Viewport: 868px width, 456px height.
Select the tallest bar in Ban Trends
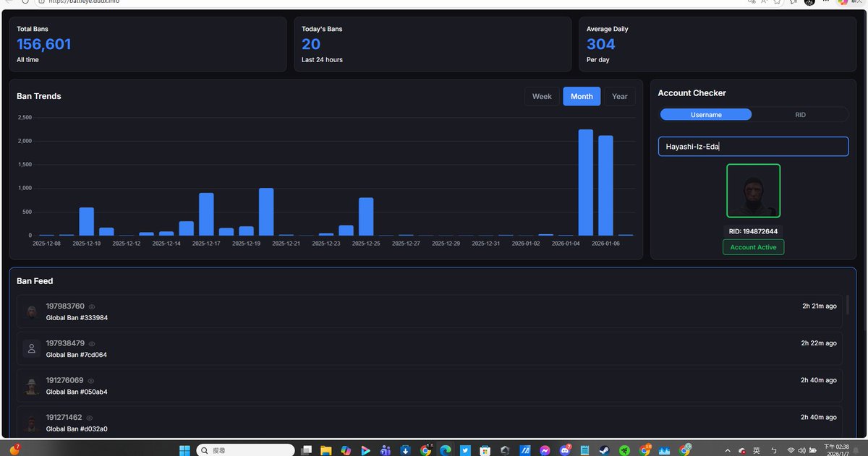click(586, 183)
